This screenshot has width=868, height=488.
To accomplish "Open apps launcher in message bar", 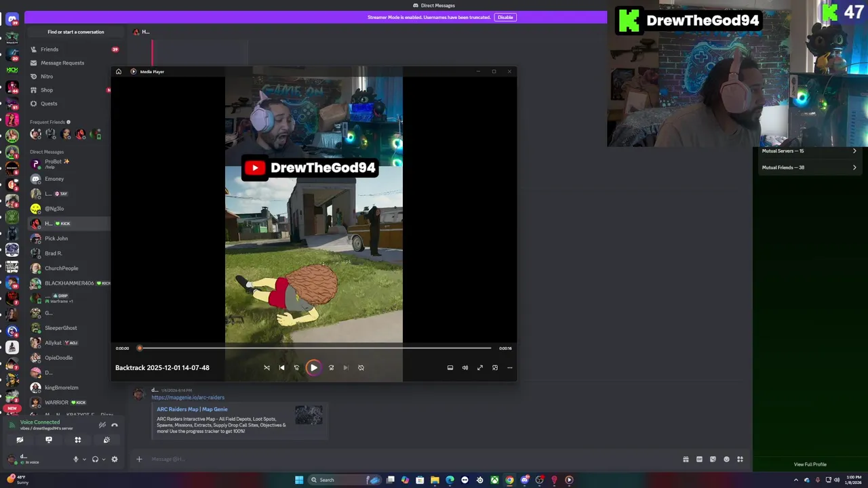I will coord(740,460).
